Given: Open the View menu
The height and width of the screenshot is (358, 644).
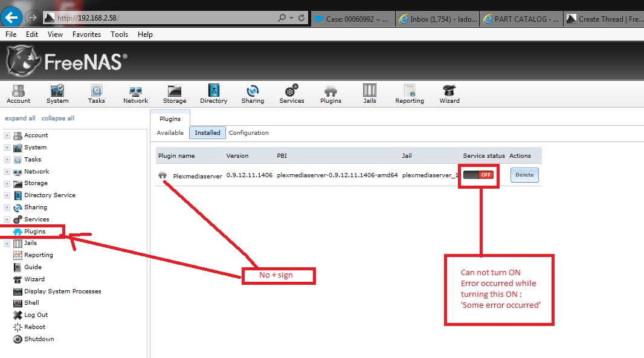Looking at the screenshot, I should pyautogui.click(x=55, y=34).
